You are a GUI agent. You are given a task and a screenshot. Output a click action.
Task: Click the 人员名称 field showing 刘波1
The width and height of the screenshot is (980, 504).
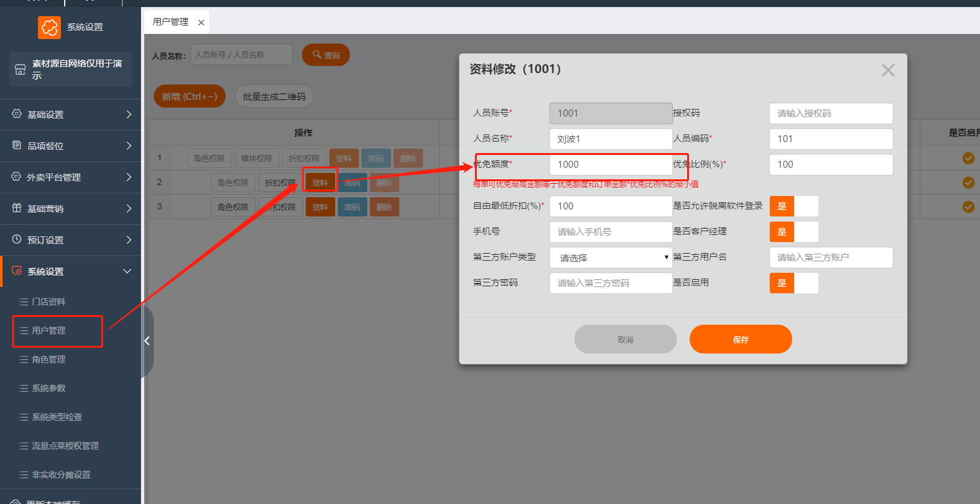coord(611,139)
